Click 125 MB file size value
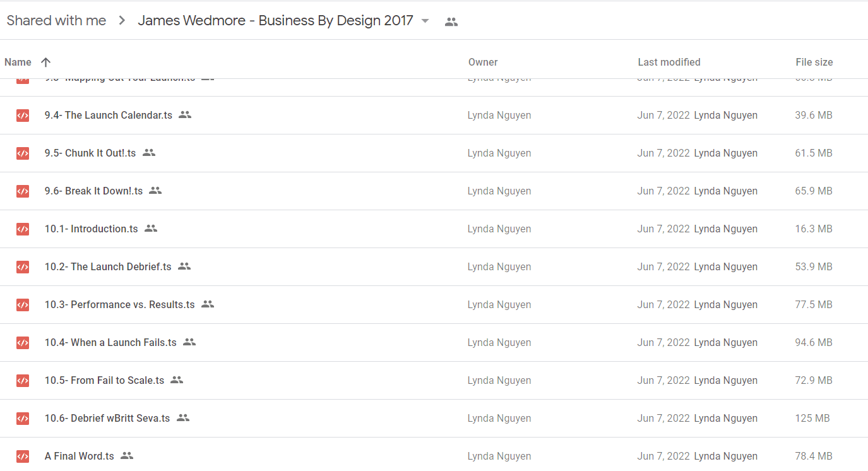Image resolution: width=868 pixels, height=471 pixels. click(x=812, y=418)
